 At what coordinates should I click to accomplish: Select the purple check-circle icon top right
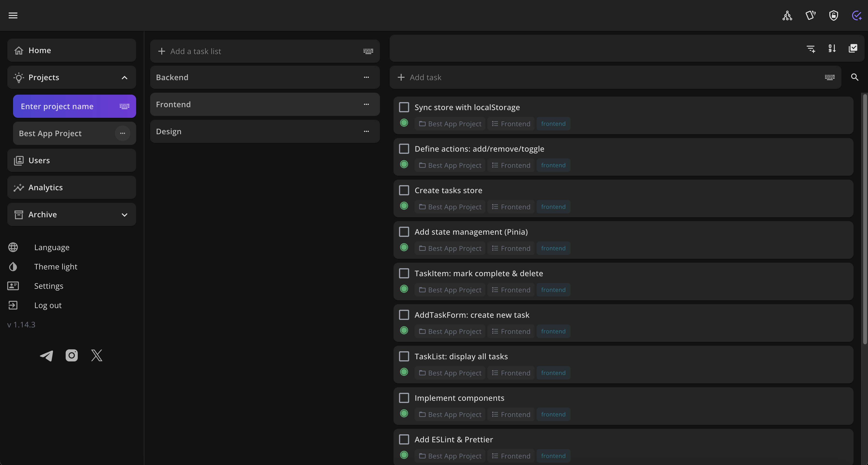pyautogui.click(x=856, y=15)
